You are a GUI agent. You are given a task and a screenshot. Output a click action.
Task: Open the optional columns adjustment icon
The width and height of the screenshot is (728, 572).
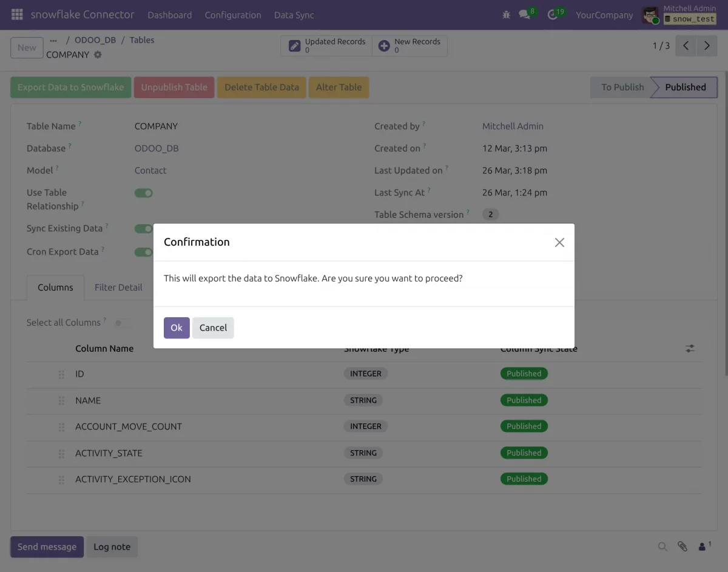[690, 349]
